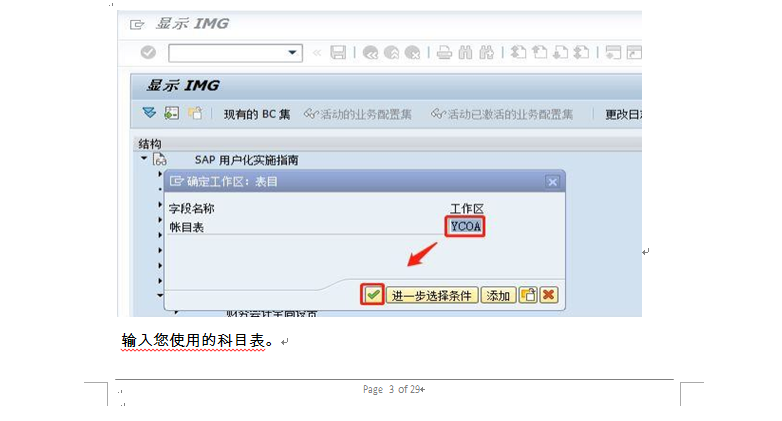Click document icon beside SAP 用户化实施指南
Screen dimensions: 782x421
(x=160, y=160)
